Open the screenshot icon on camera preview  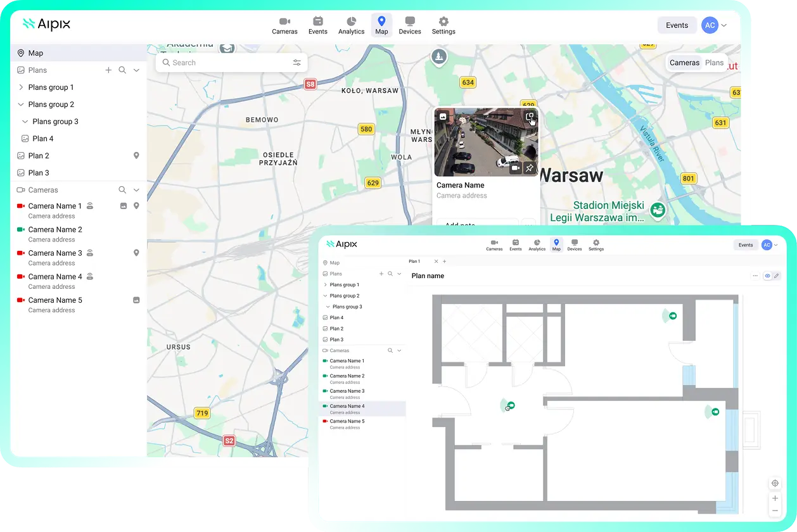[x=443, y=116]
